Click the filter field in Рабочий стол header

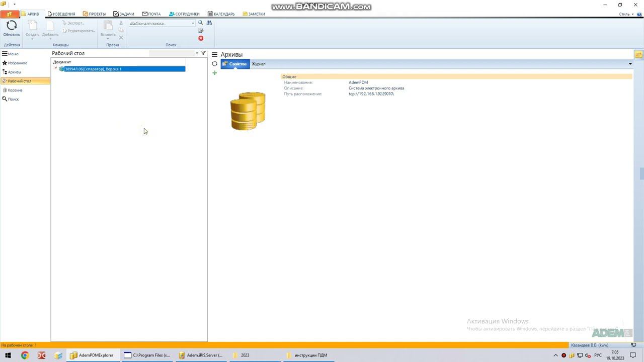pyautogui.click(x=172, y=53)
